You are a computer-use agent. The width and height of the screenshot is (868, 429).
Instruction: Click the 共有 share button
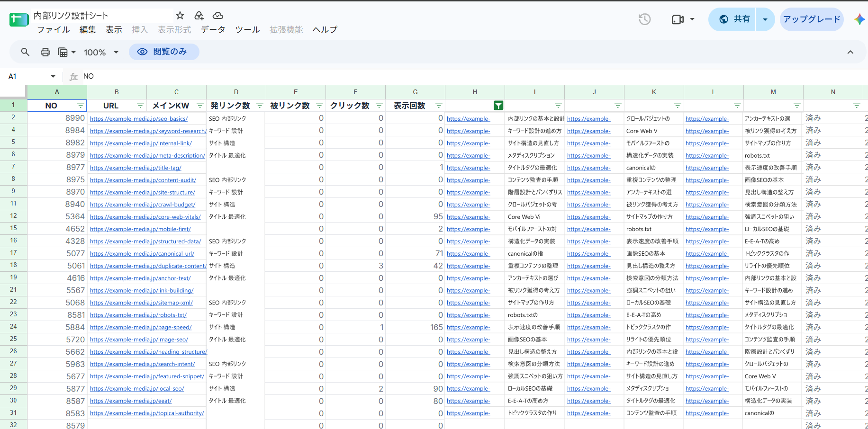(732, 19)
